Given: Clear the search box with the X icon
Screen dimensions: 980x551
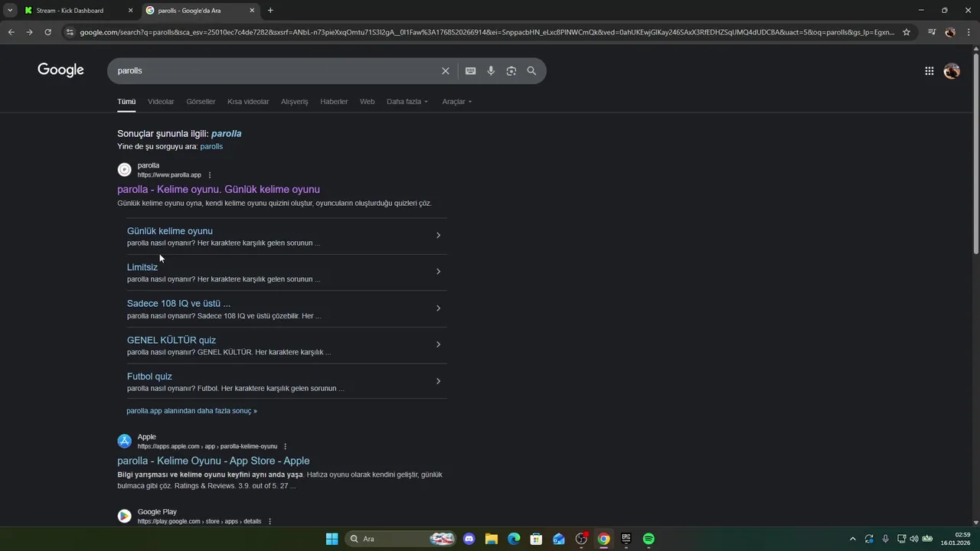Looking at the screenshot, I should click(445, 70).
